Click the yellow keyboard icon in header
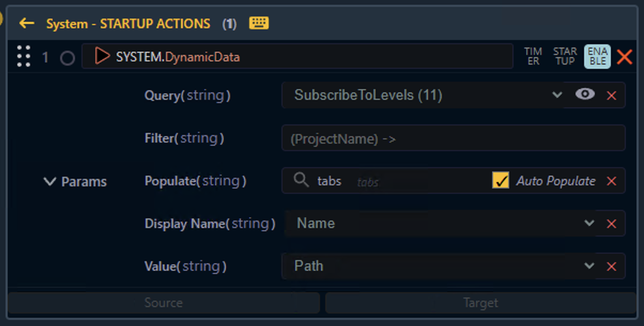 (259, 23)
